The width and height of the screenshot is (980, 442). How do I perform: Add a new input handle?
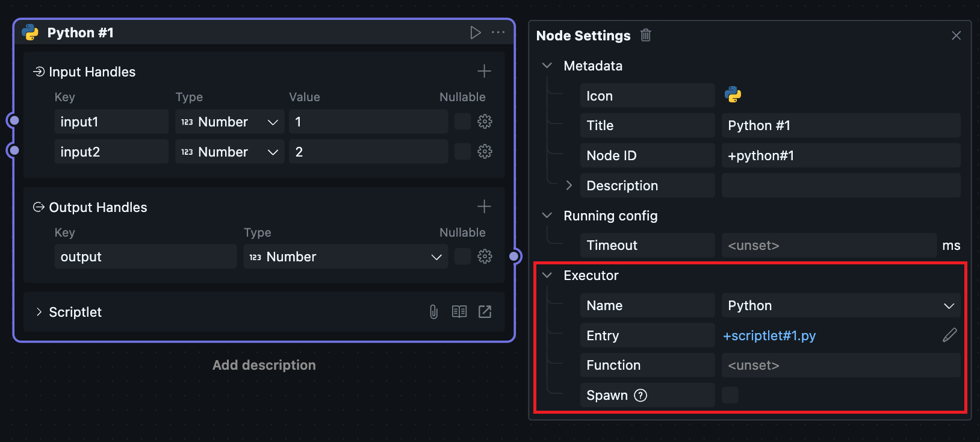pyautogui.click(x=484, y=72)
